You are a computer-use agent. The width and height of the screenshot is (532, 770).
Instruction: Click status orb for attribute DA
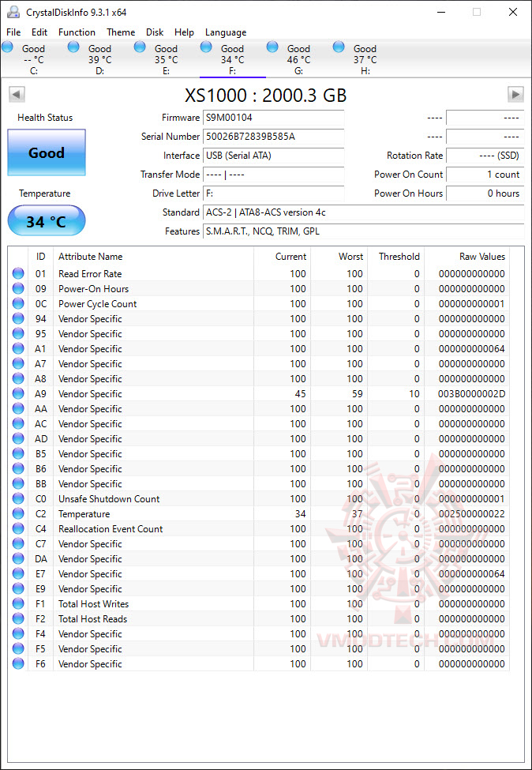[x=18, y=559]
